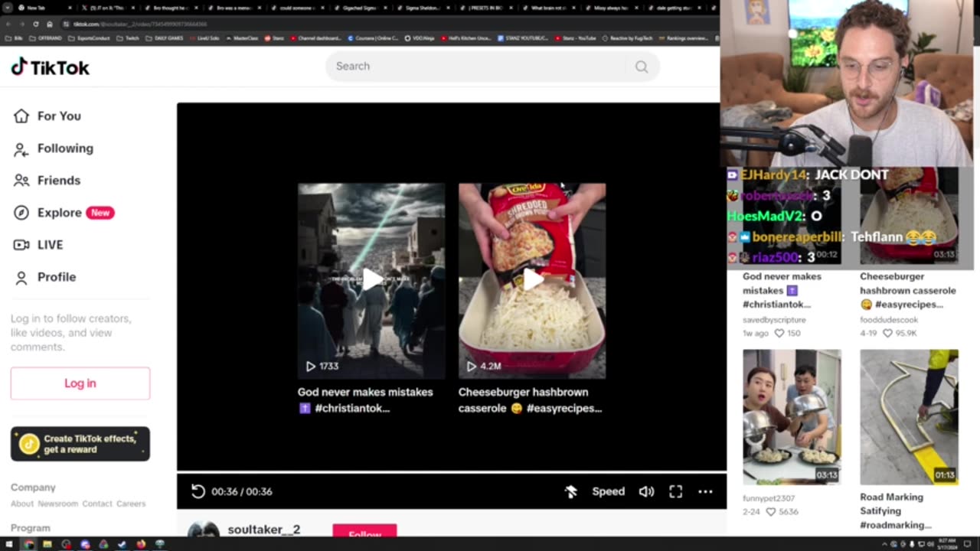The width and height of the screenshot is (980, 551).
Task: Open the For You feed
Action: 59,116
